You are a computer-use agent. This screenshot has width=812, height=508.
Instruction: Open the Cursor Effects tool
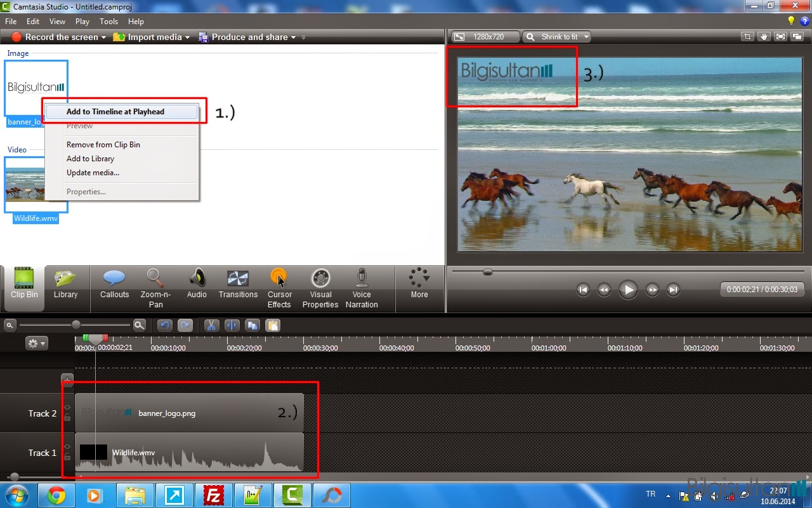(279, 289)
